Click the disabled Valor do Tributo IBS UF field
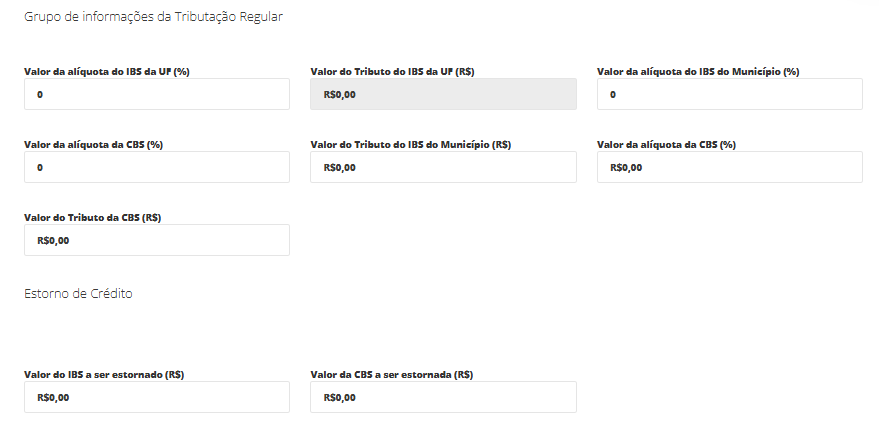Image resolution: width=879 pixels, height=440 pixels. click(x=443, y=95)
